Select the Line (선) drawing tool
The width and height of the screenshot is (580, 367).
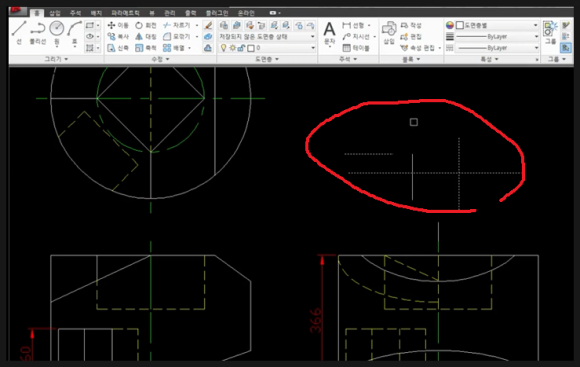[x=18, y=33]
